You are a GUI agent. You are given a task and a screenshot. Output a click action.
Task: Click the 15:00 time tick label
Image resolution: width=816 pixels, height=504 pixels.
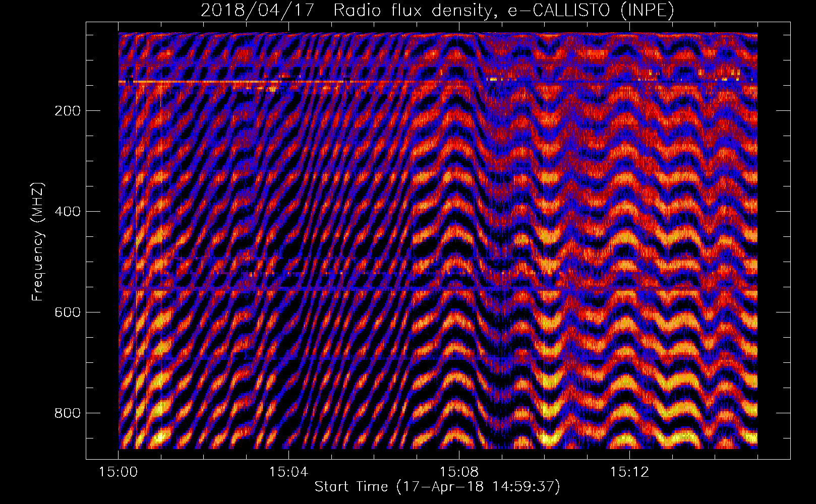[118, 472]
